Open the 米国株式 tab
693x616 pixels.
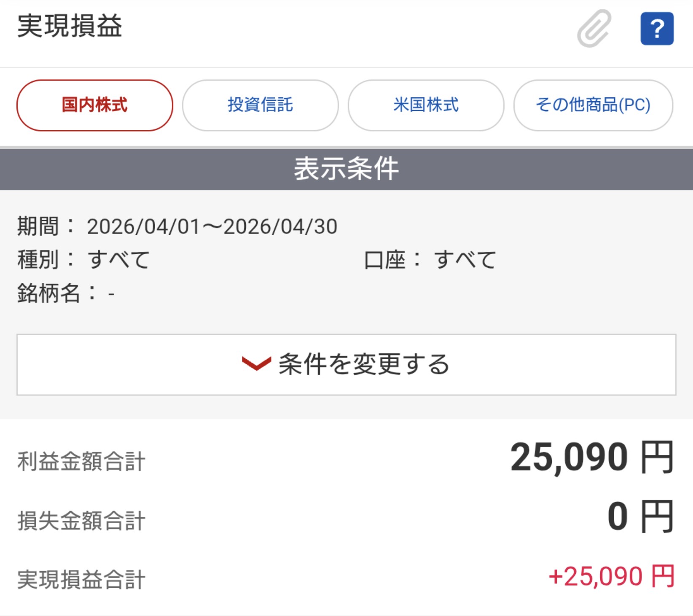426,105
